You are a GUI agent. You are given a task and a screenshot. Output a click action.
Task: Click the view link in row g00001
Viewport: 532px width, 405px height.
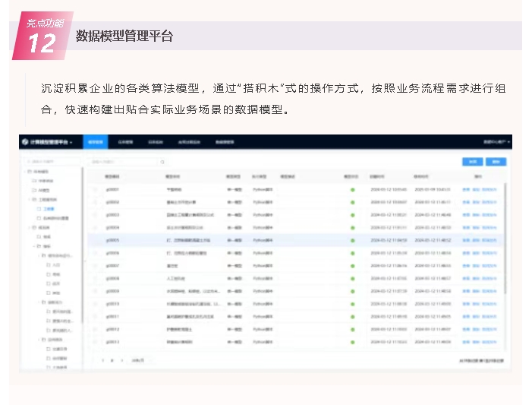(466, 189)
